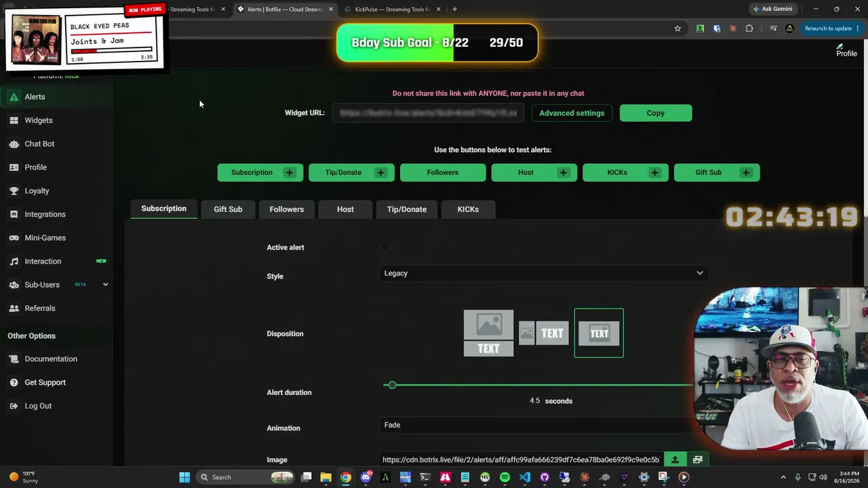This screenshot has width=868, height=488.
Task: Open the Loyalty trophy icon
Action: tap(14, 191)
